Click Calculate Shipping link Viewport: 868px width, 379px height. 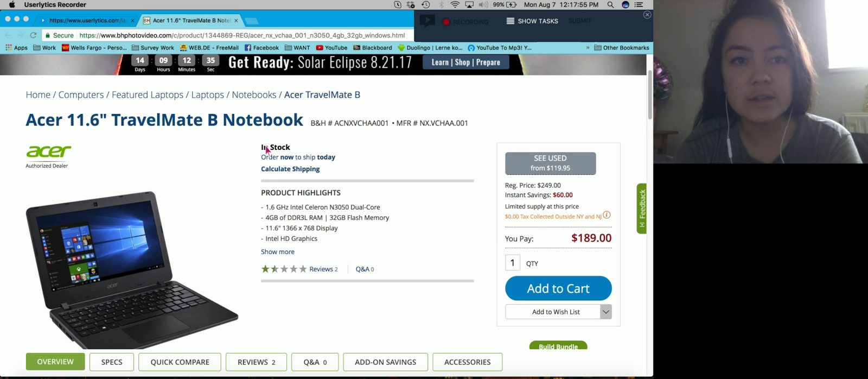tap(290, 169)
